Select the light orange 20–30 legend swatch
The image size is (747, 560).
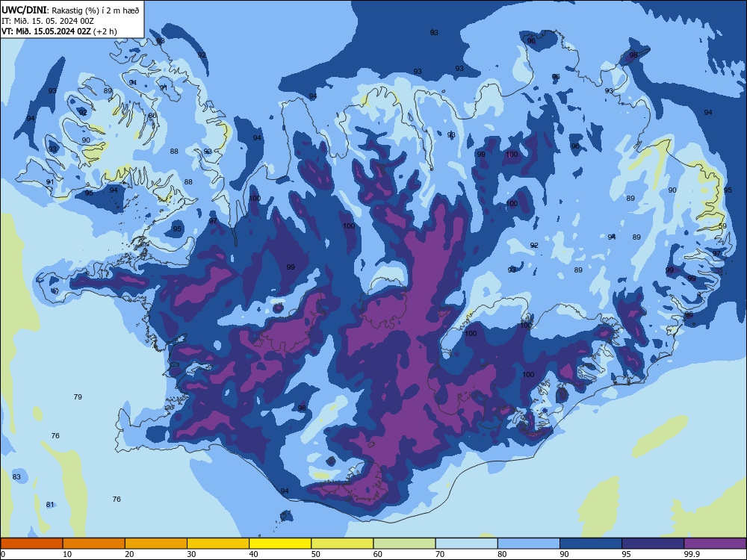[156, 544]
